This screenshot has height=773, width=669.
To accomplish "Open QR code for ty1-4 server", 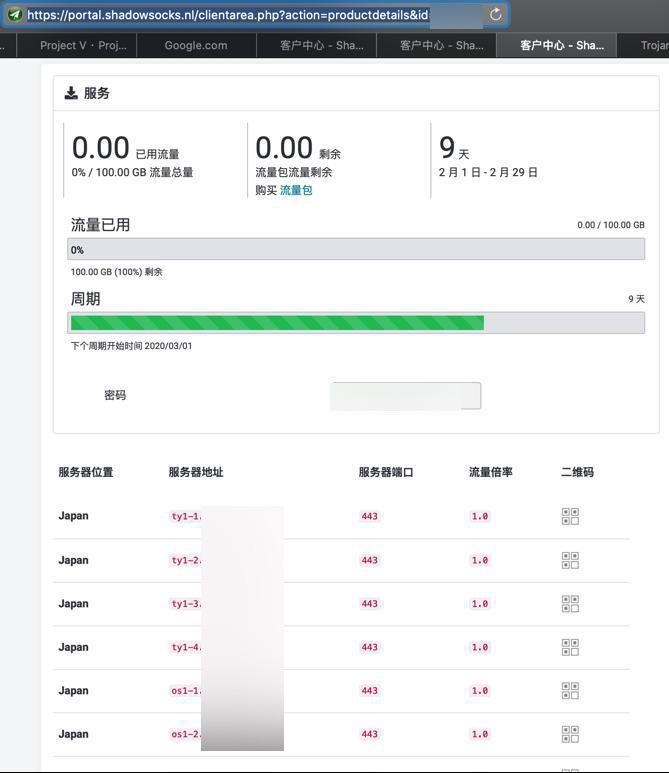I will (x=570, y=647).
